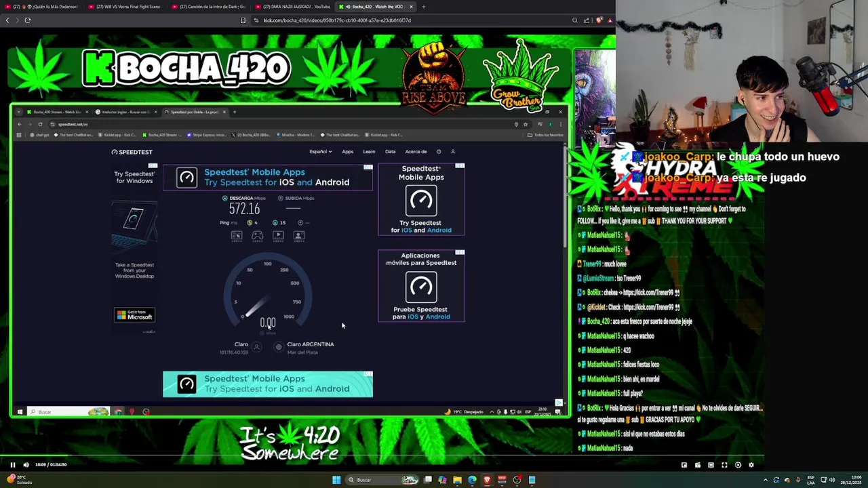Image resolution: width=868 pixels, height=488 pixels.
Task: Open the Speedtest user account icon
Action: tap(453, 152)
